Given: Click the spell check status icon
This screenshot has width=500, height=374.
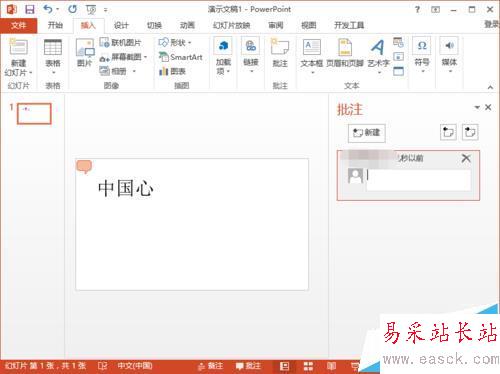Looking at the screenshot, I should coord(102,366).
